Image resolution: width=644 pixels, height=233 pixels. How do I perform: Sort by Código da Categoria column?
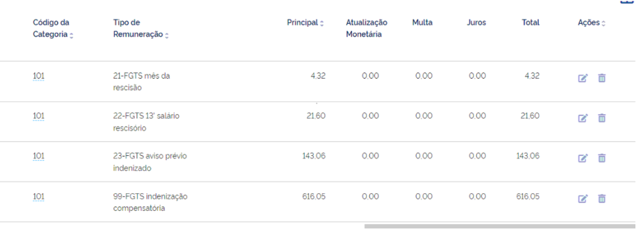[x=71, y=35]
